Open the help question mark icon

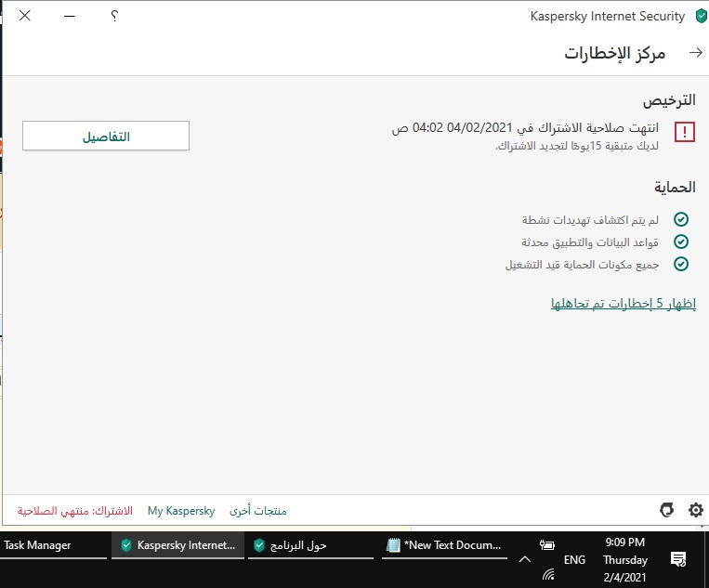[114, 17]
